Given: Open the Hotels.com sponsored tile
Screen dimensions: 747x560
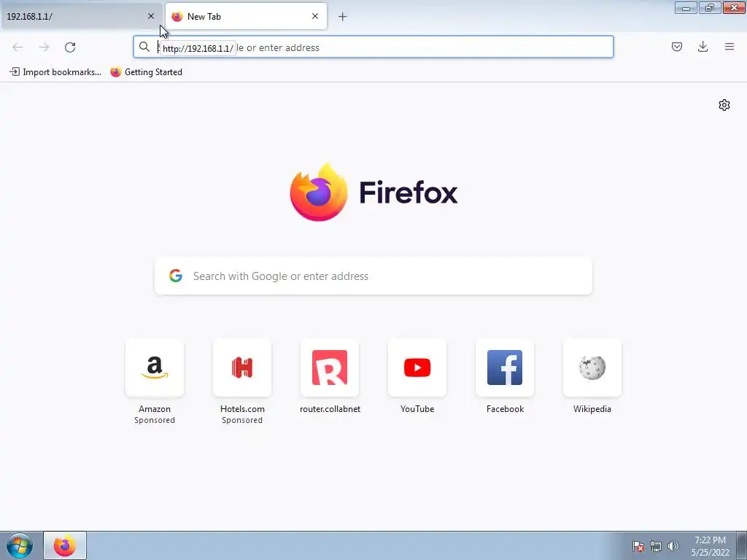Looking at the screenshot, I should 242,367.
